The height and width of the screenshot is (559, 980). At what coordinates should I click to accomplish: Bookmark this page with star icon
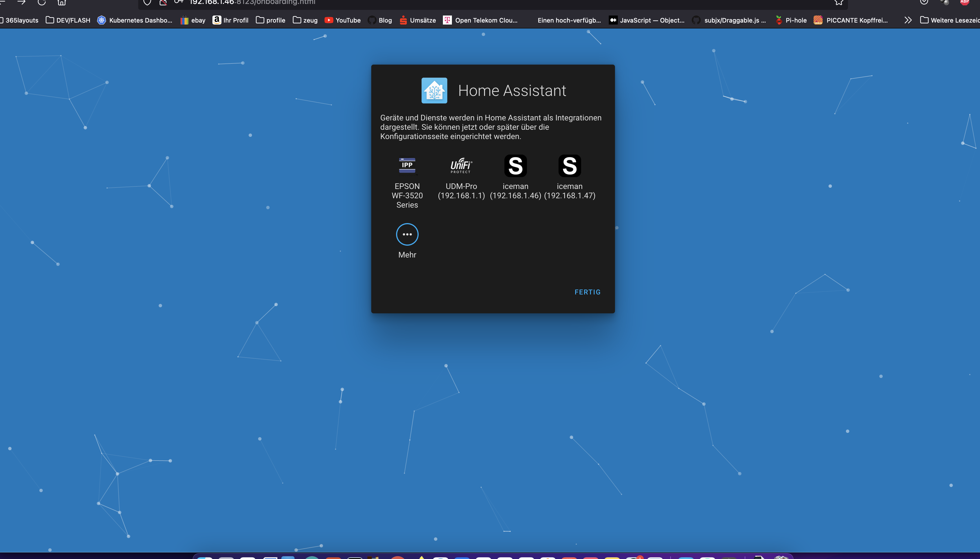coord(839,2)
